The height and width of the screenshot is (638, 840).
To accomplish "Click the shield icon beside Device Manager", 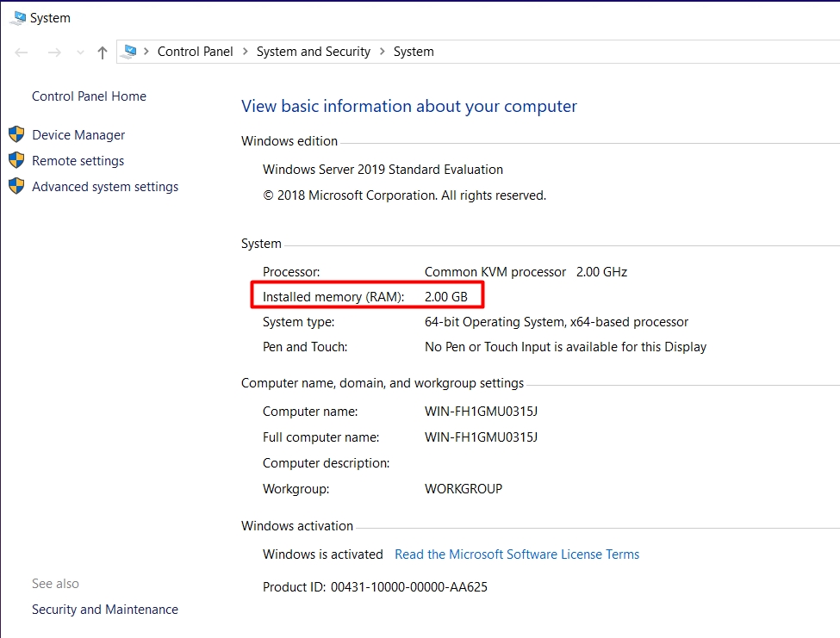I will coord(16,134).
